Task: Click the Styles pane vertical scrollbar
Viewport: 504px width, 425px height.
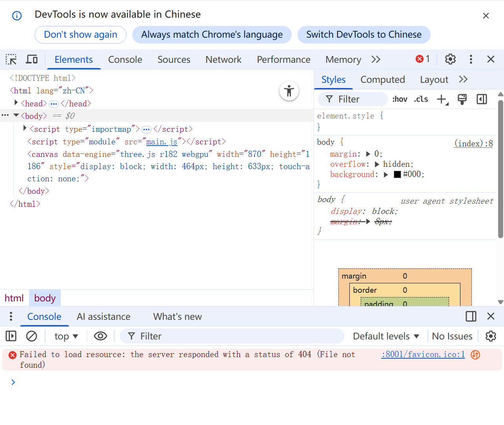Action: point(500,169)
